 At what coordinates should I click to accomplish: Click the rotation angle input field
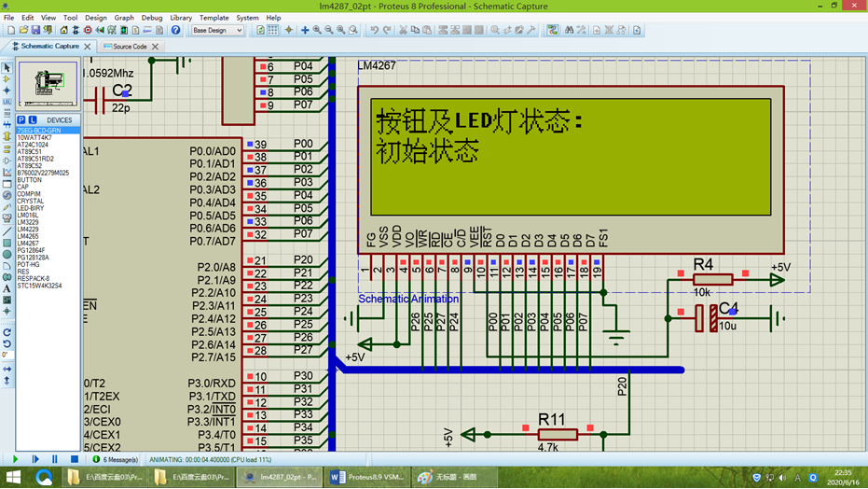point(7,355)
